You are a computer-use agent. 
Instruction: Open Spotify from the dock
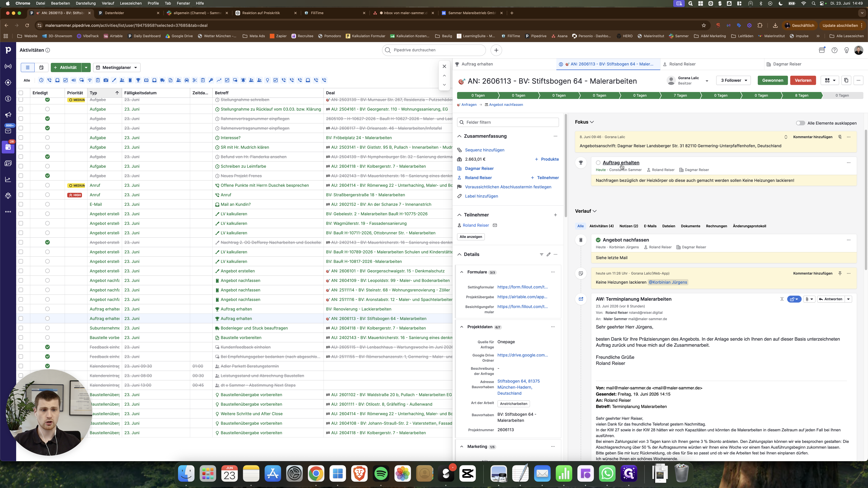point(381,474)
